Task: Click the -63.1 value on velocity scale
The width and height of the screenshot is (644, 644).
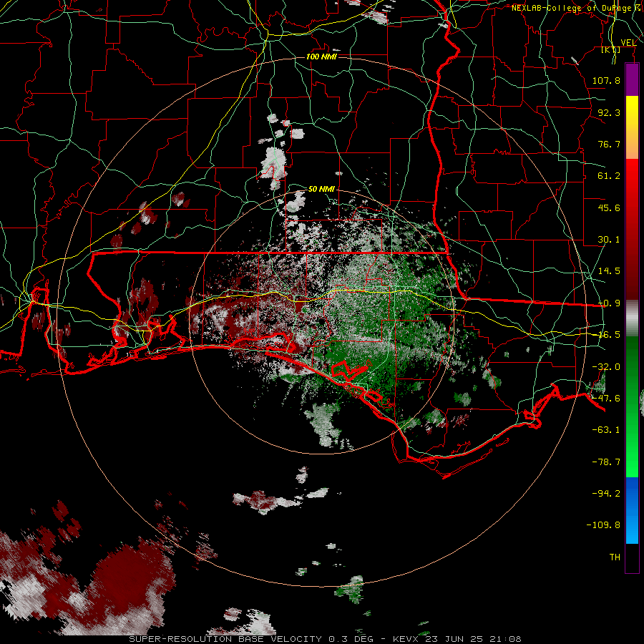Action: [606, 430]
